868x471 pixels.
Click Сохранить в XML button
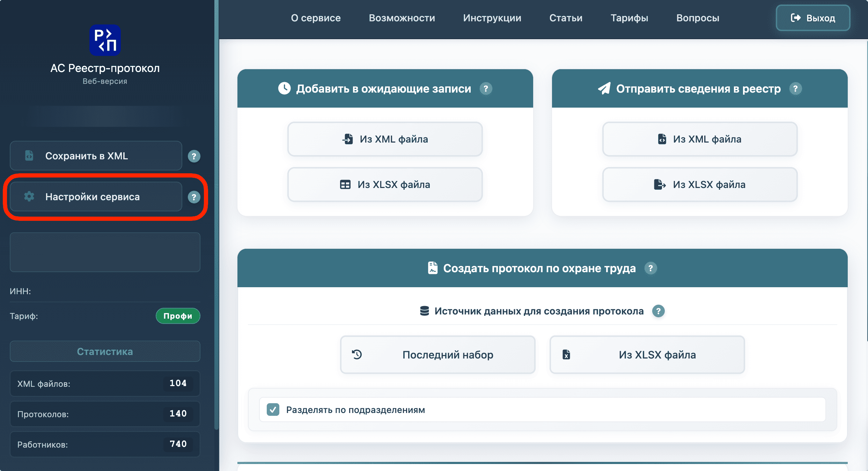[x=96, y=156]
